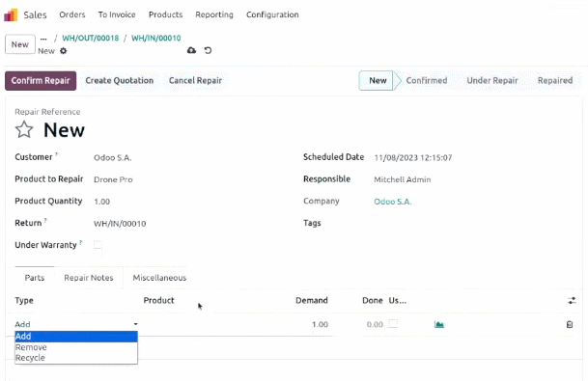Open the Miscellaneous tab

159,278
